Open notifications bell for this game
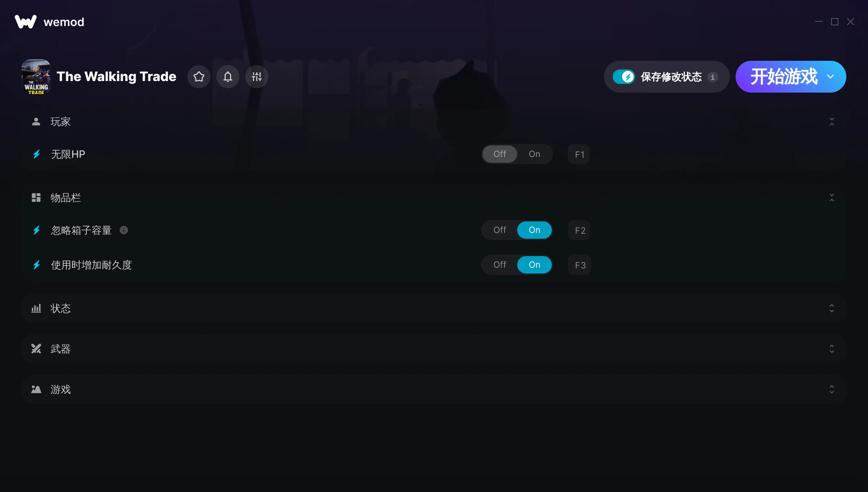 [x=227, y=77]
